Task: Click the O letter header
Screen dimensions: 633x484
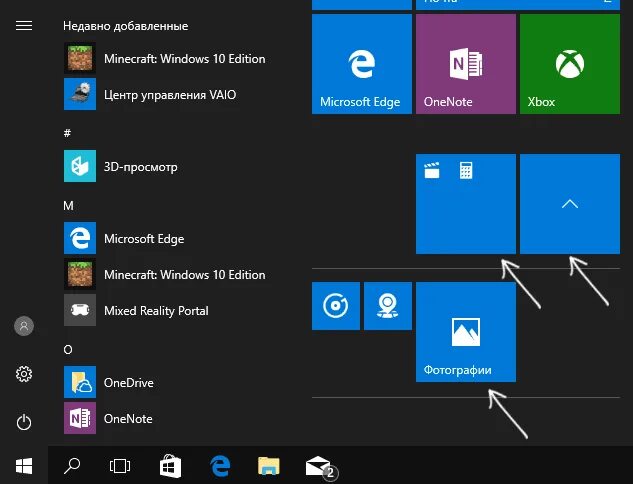Action: (x=68, y=350)
